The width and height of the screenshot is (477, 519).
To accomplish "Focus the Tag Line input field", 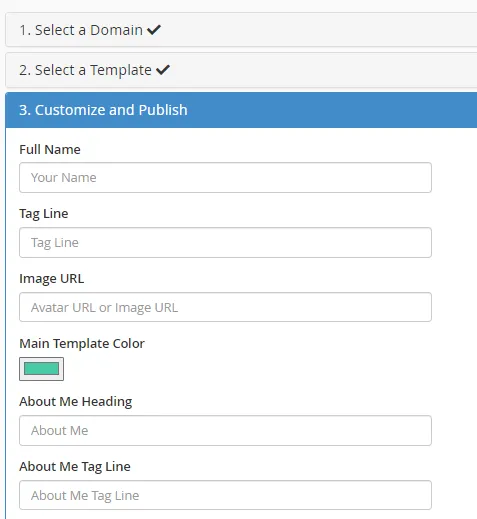I will pyautogui.click(x=225, y=242).
